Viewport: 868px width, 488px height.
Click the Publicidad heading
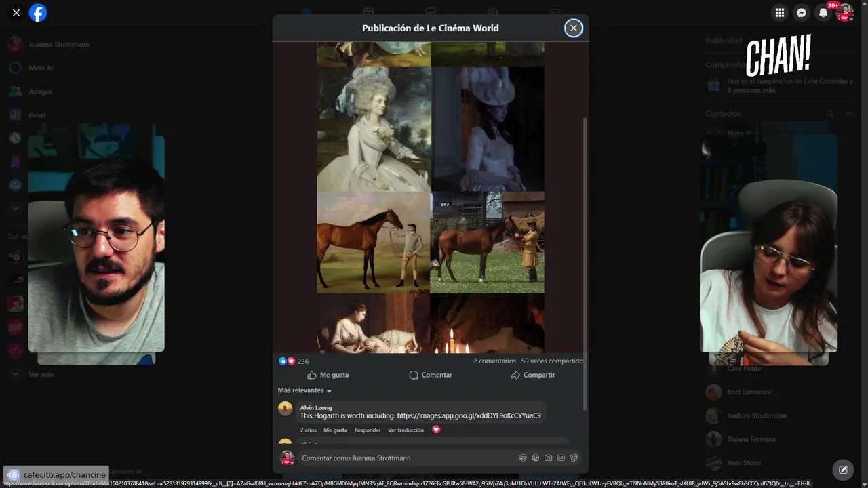[724, 41]
